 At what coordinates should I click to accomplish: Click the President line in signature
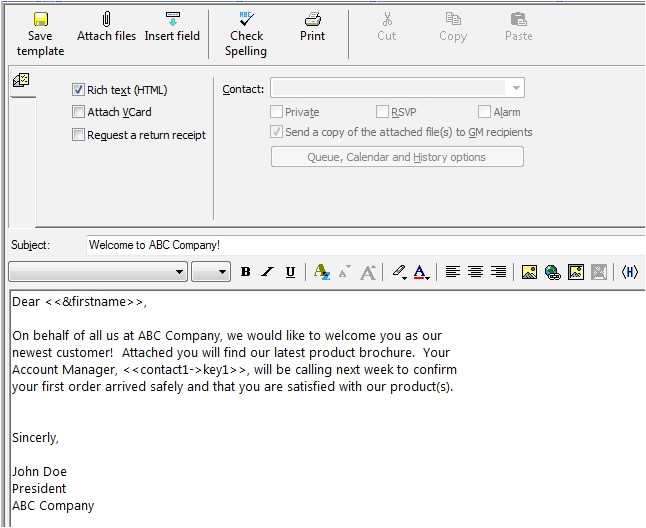[39, 488]
